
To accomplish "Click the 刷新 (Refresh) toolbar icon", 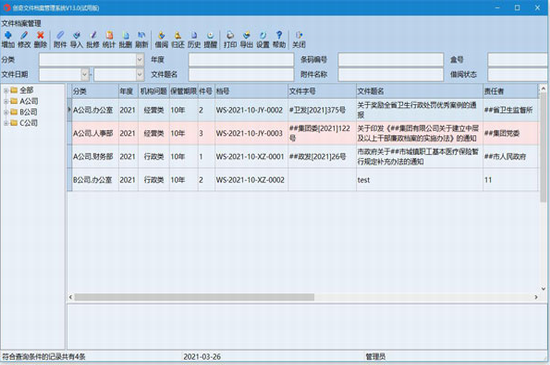I will 142,39.
